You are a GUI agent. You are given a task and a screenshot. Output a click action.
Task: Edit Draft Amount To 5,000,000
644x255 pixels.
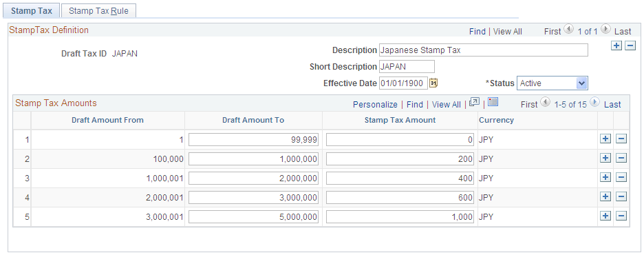pos(253,216)
